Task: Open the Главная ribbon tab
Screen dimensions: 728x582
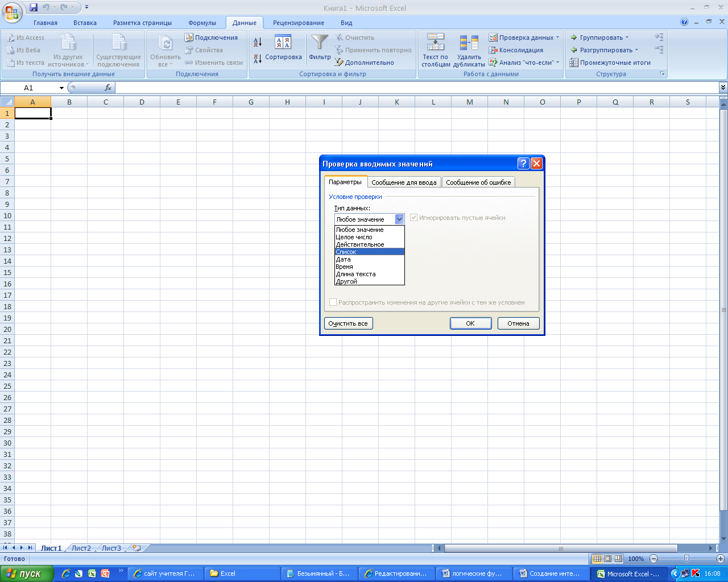Action: [x=45, y=23]
